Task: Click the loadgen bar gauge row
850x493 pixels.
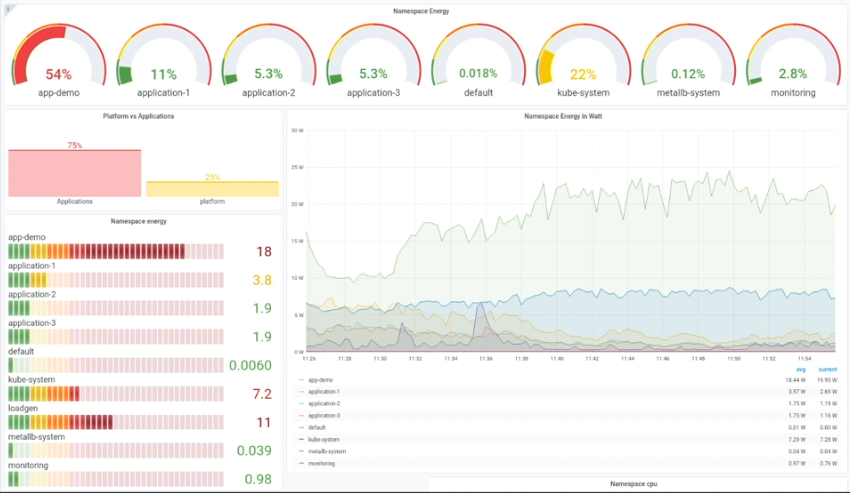Action: click(x=115, y=422)
